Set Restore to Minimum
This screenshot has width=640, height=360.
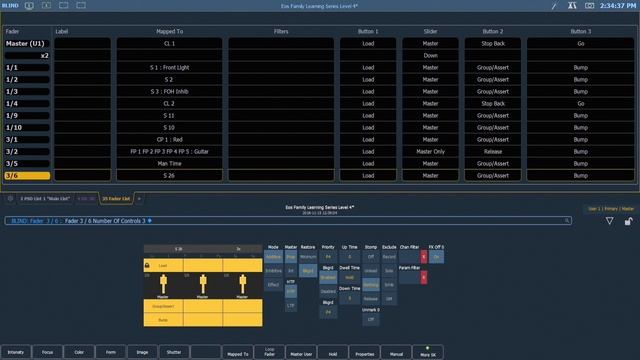click(308, 257)
